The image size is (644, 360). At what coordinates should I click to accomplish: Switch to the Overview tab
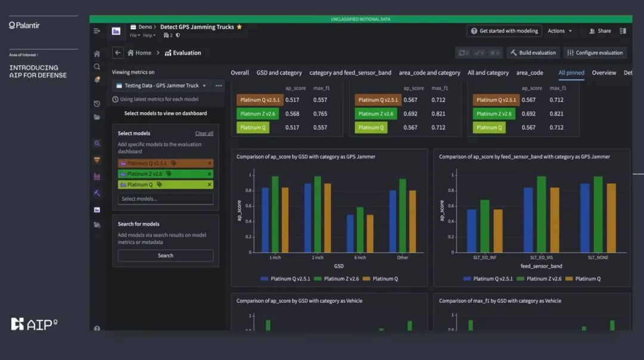tap(603, 73)
